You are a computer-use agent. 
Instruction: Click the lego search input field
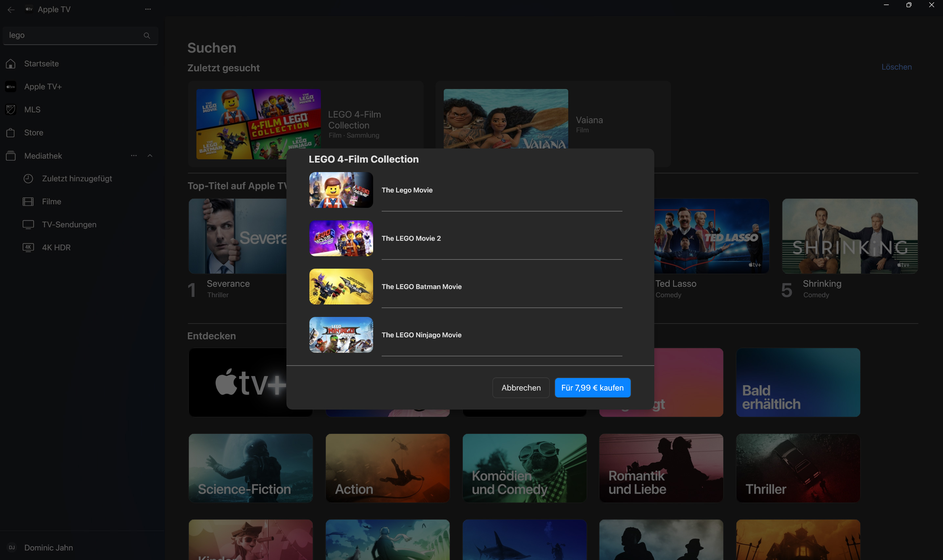74,35
